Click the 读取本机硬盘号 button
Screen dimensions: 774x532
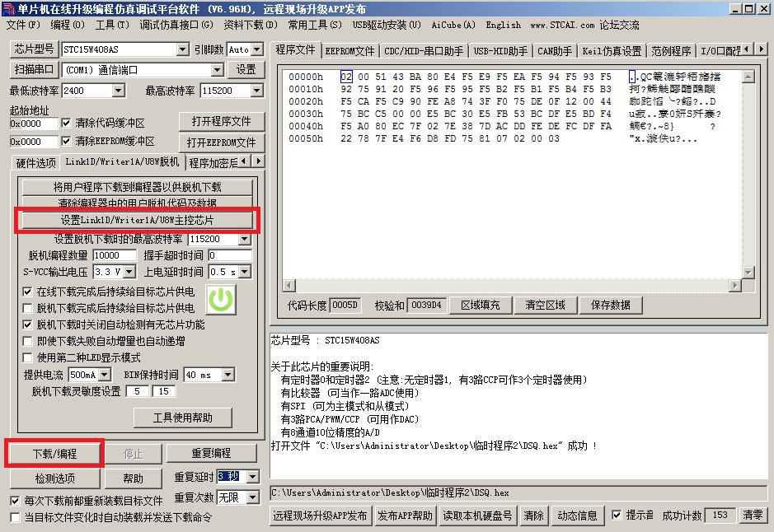(x=477, y=516)
